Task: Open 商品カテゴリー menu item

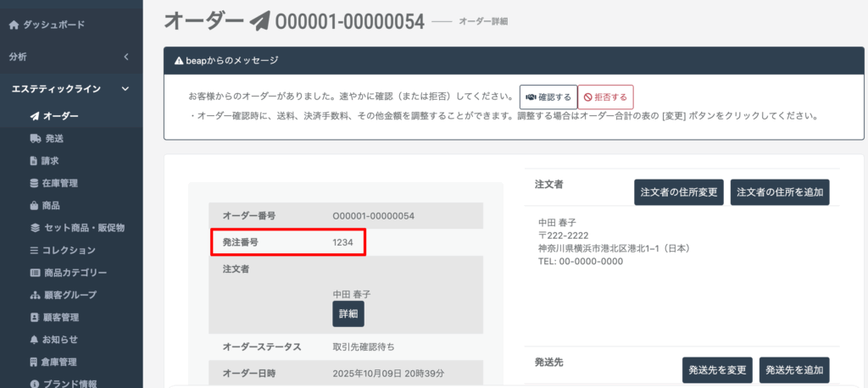Action: pyautogui.click(x=74, y=273)
